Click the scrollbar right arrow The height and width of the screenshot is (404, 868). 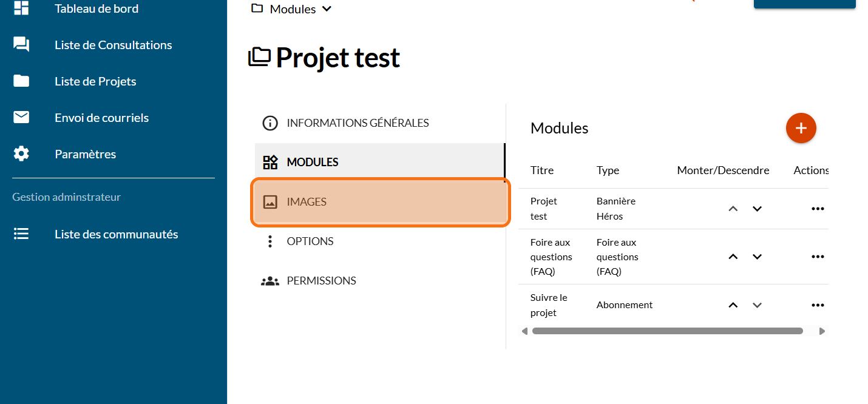(x=822, y=331)
